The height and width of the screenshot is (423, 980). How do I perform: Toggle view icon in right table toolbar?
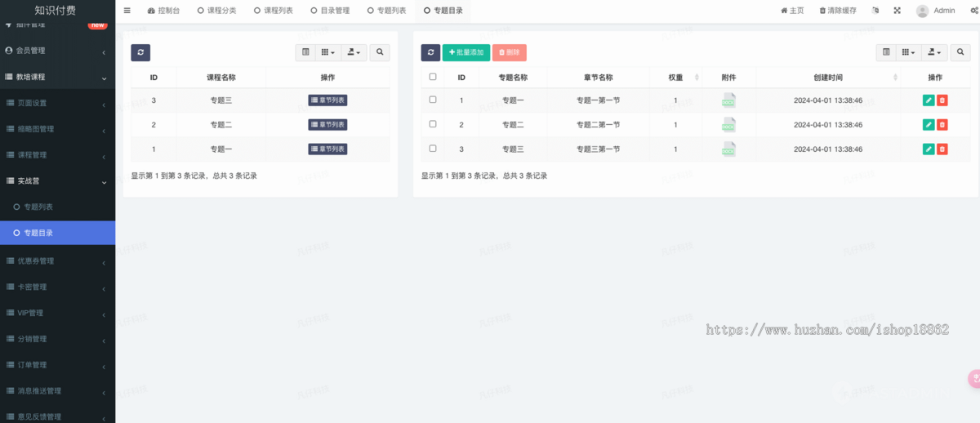point(886,52)
